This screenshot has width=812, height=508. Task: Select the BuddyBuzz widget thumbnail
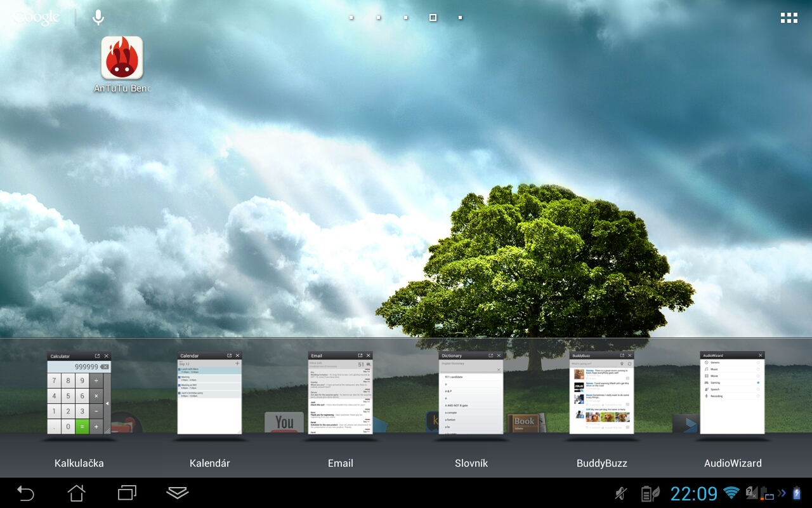[601, 394]
